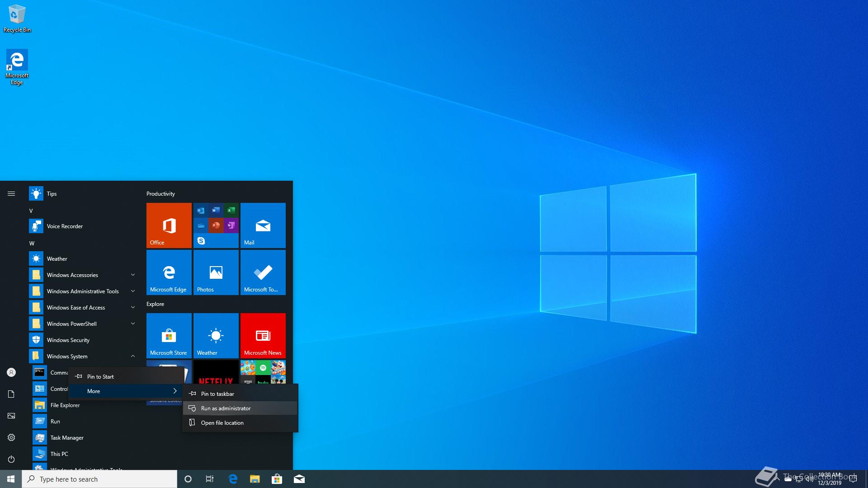
Task: Collapse the Windows System folder
Action: (82, 357)
